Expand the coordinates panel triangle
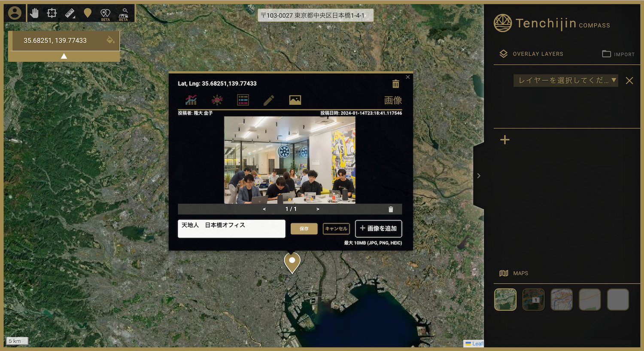 tap(64, 55)
